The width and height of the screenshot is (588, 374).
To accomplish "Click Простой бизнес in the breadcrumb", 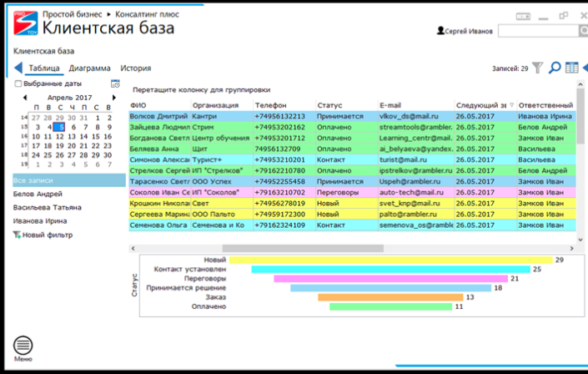I will (72, 14).
